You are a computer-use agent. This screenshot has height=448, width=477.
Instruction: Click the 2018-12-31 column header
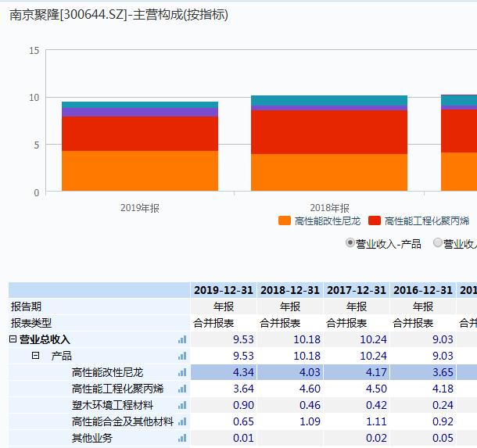(289, 290)
